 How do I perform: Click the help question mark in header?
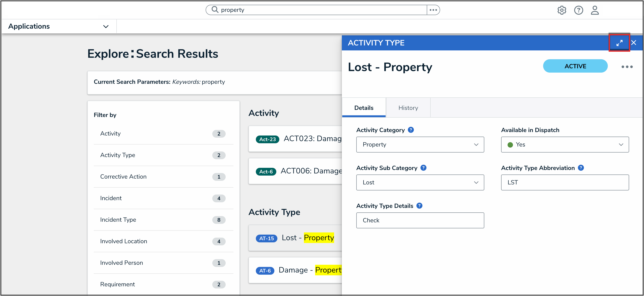(x=578, y=10)
